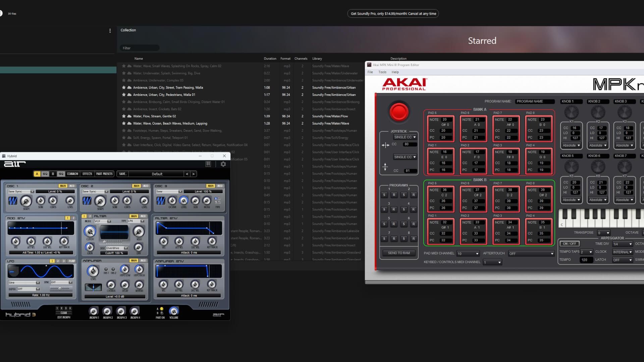The width and height of the screenshot is (644, 362).
Task: Select LFO number 3
Action: coord(64,261)
